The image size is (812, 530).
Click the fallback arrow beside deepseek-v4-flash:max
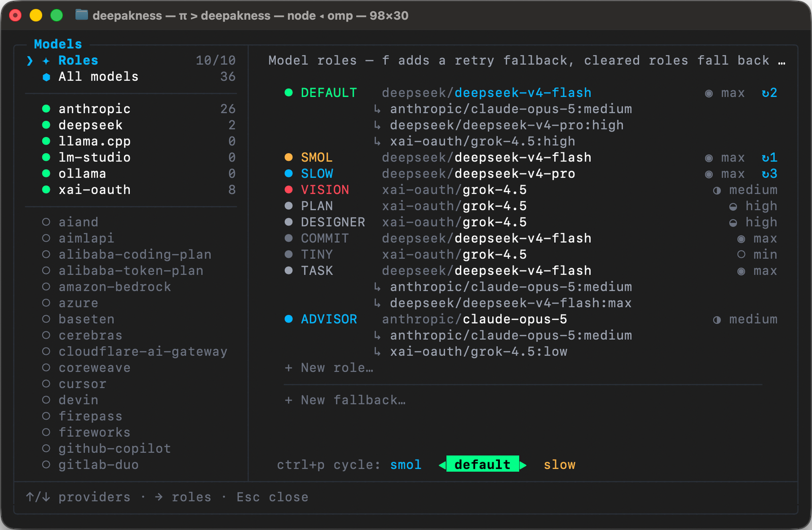pos(377,303)
